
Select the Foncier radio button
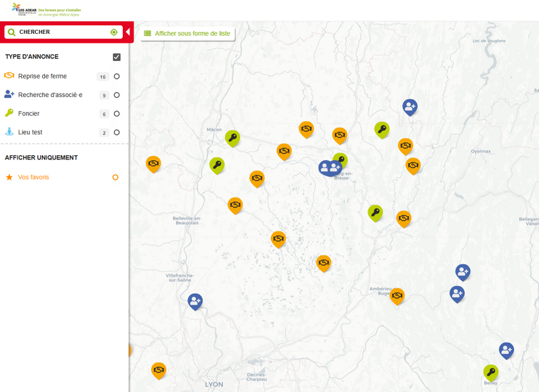point(117,114)
